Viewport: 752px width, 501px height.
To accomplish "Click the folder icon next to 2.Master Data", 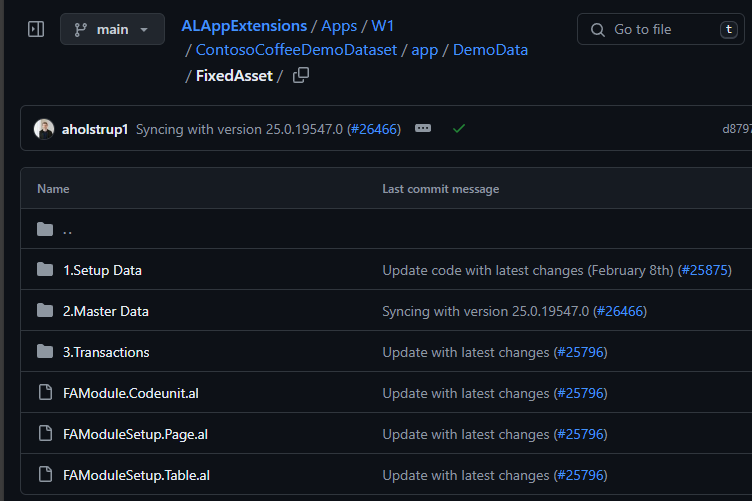I will click(x=45, y=311).
